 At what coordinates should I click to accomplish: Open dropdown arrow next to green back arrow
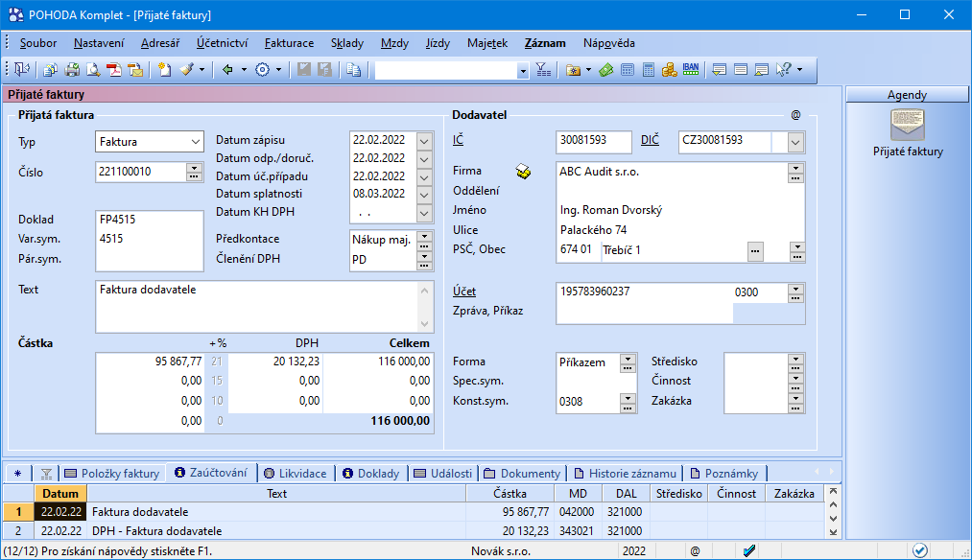pyautogui.click(x=244, y=70)
